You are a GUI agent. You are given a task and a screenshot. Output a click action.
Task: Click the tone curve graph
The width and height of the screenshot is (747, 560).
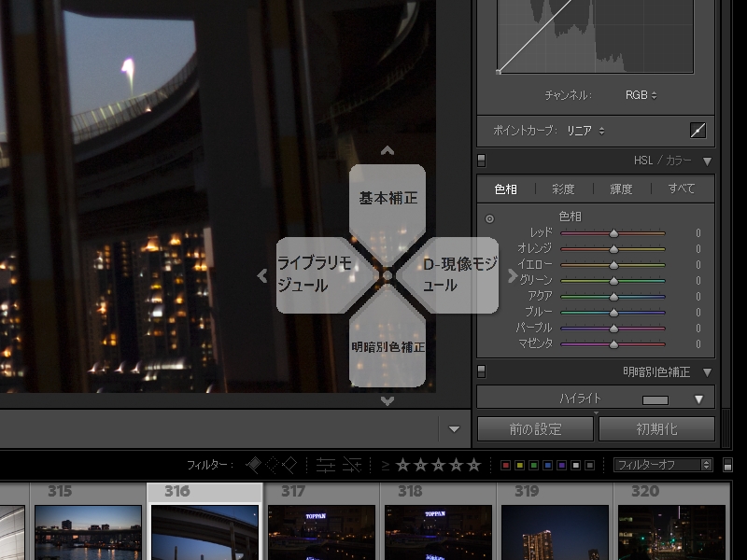point(596,36)
